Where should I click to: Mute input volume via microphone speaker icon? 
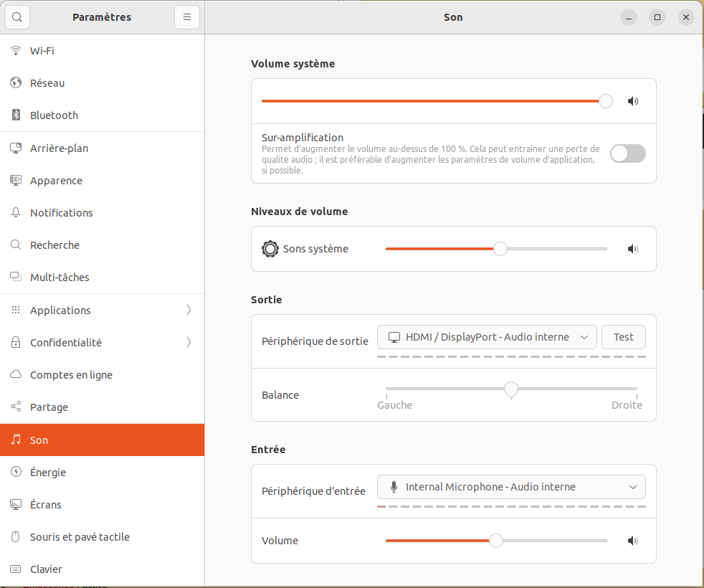coord(632,541)
